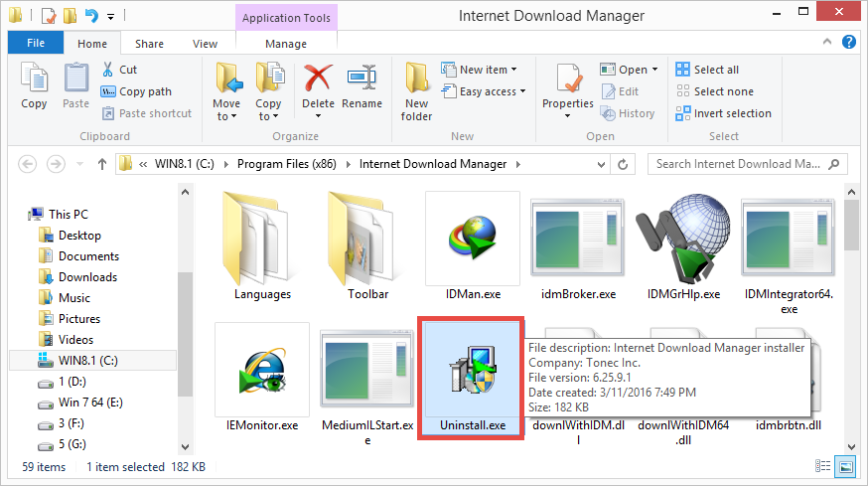Open Explorer Help with question mark icon
The height and width of the screenshot is (486, 868).
point(848,42)
